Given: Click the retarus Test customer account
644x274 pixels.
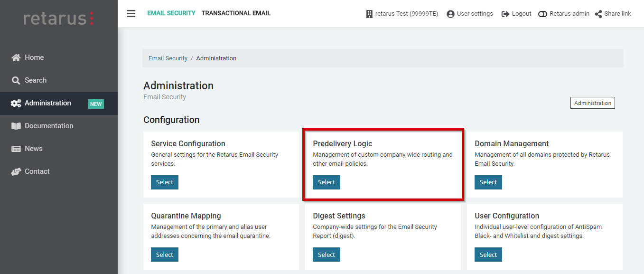Looking at the screenshot, I should point(401,14).
